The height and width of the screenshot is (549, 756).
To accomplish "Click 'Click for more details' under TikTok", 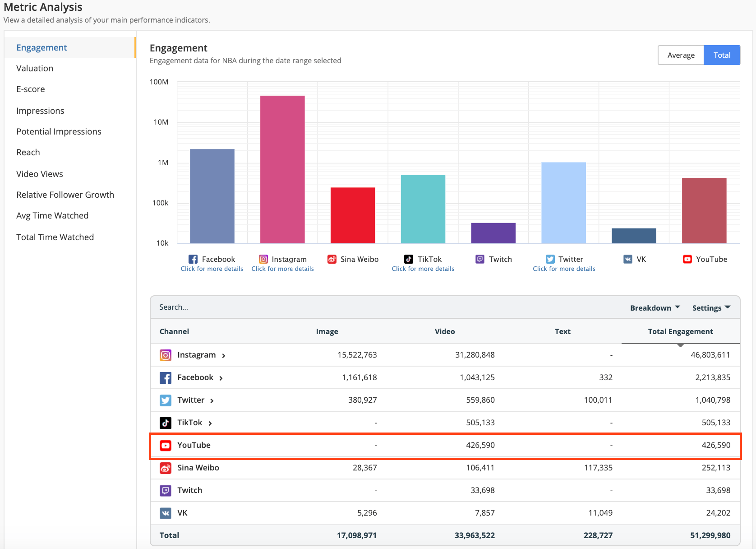I will [423, 269].
